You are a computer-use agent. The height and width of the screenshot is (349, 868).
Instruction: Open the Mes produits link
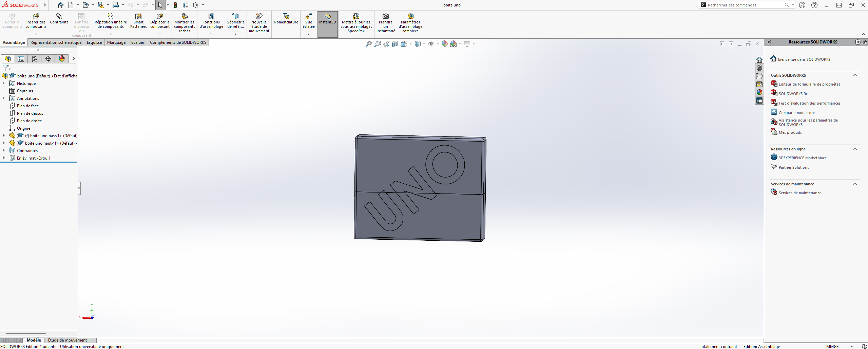point(790,132)
